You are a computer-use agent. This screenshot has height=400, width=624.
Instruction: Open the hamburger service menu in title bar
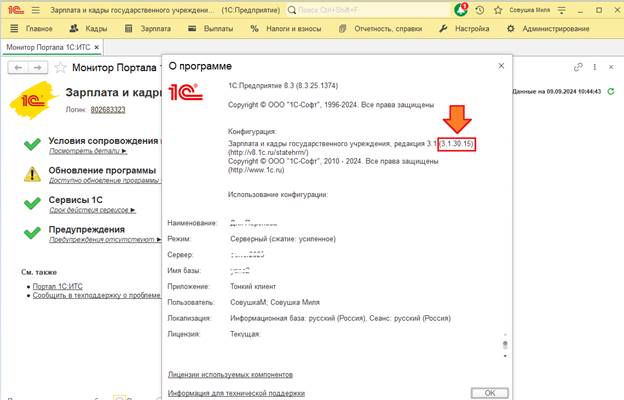point(36,10)
